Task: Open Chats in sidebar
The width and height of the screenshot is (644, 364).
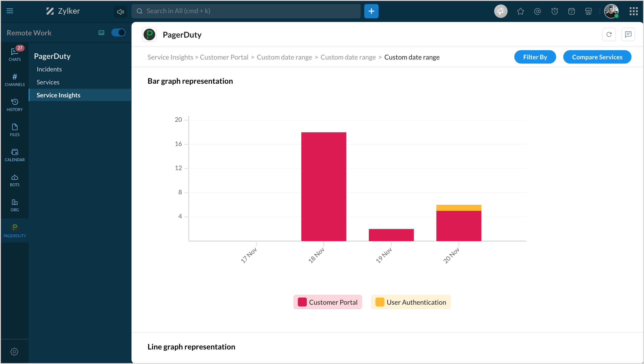Action: (x=15, y=54)
